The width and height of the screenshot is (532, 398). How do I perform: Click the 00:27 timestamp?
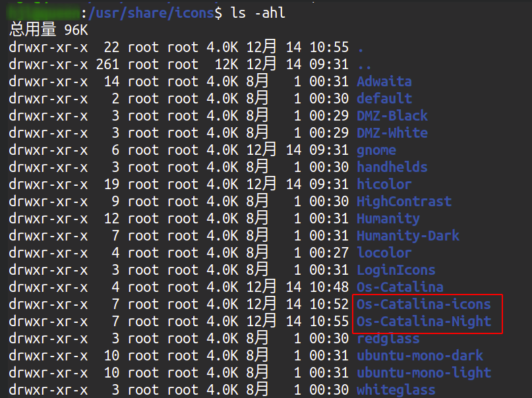point(329,252)
